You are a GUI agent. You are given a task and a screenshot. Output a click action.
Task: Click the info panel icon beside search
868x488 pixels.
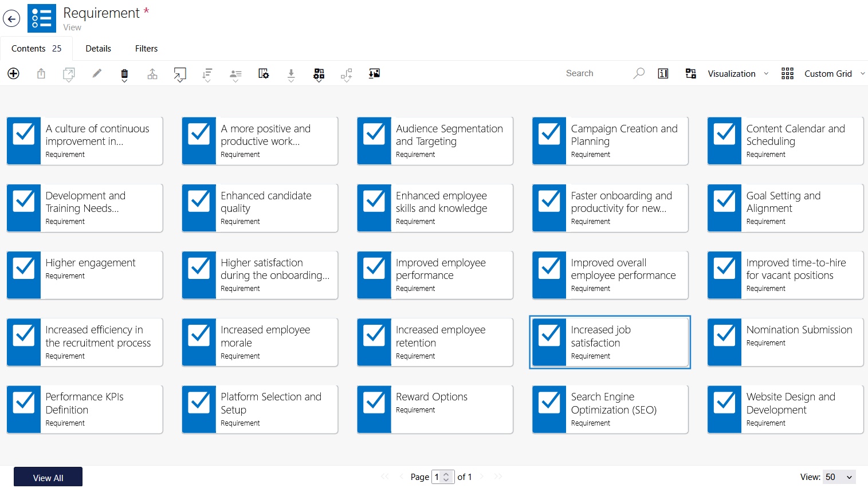pos(663,73)
